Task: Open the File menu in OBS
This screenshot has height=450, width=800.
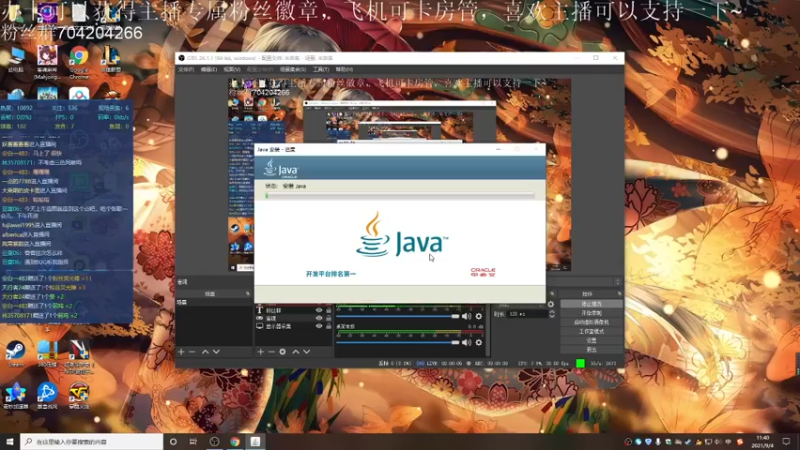Action: click(186, 69)
